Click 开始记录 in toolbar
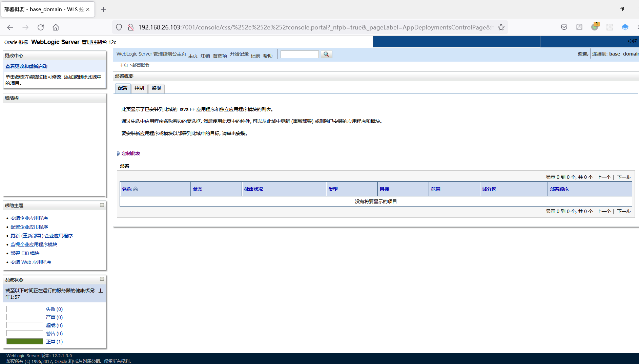639x364 pixels. click(x=239, y=54)
